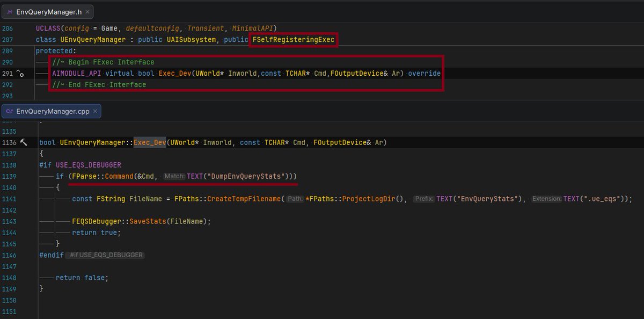Click the collapsed '#if USE_EQS_DEBUGGER' fold hint

(106, 255)
